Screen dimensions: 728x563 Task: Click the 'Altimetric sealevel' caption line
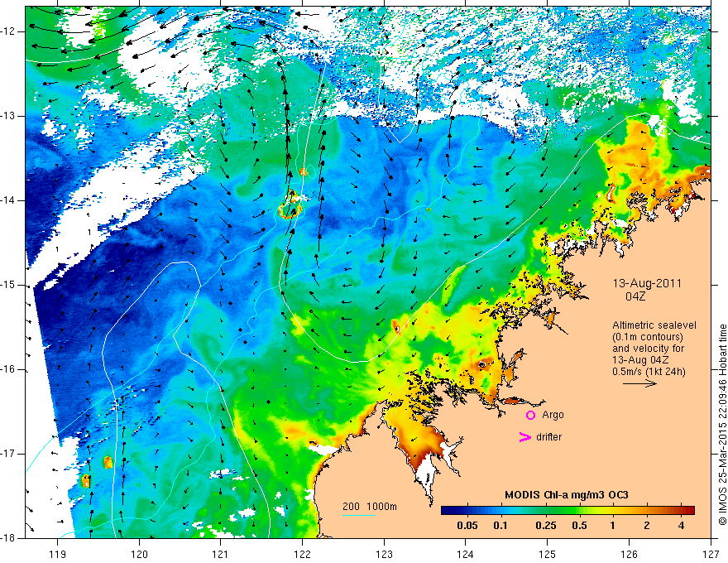pyautogui.click(x=654, y=325)
